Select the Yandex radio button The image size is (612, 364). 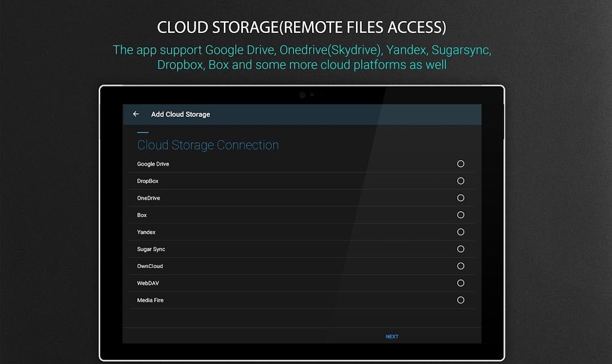click(x=461, y=232)
